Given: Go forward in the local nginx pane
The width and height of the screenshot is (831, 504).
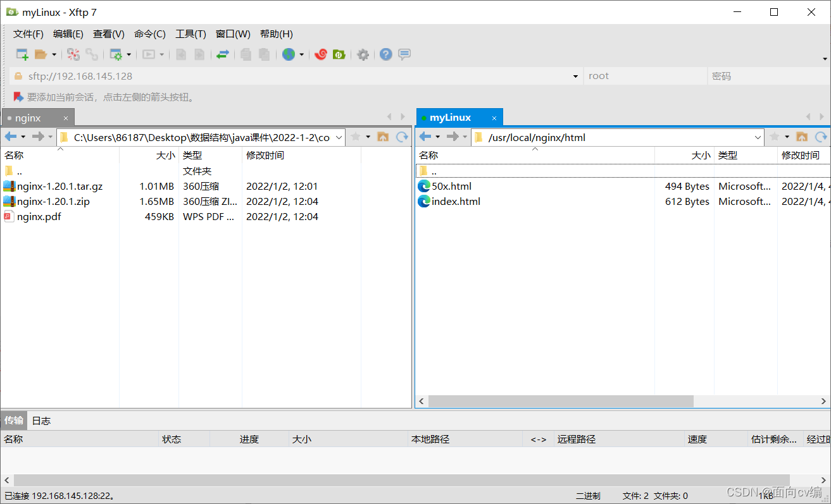Looking at the screenshot, I should point(38,137).
